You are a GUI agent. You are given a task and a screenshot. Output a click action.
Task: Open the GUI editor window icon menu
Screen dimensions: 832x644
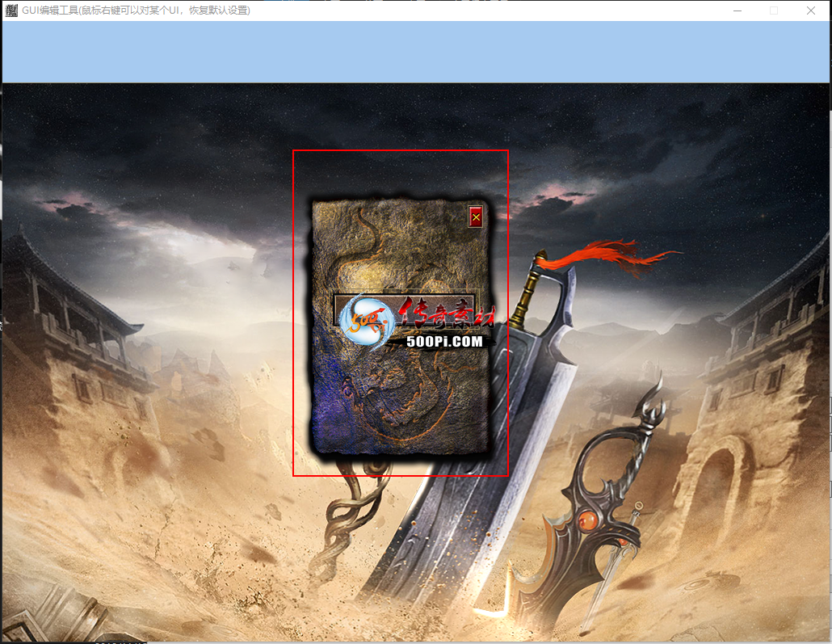(x=11, y=10)
